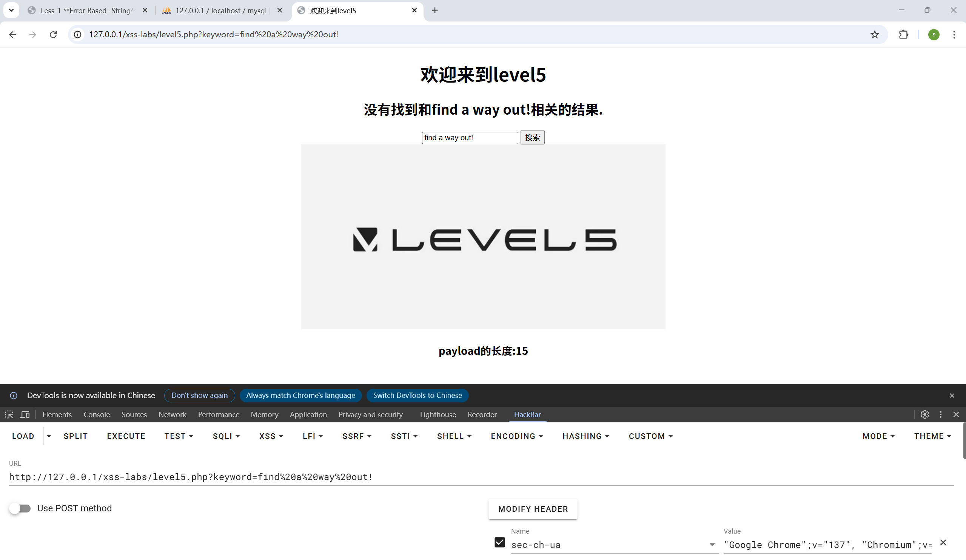Click the browser extensions puzzle icon

click(x=903, y=34)
